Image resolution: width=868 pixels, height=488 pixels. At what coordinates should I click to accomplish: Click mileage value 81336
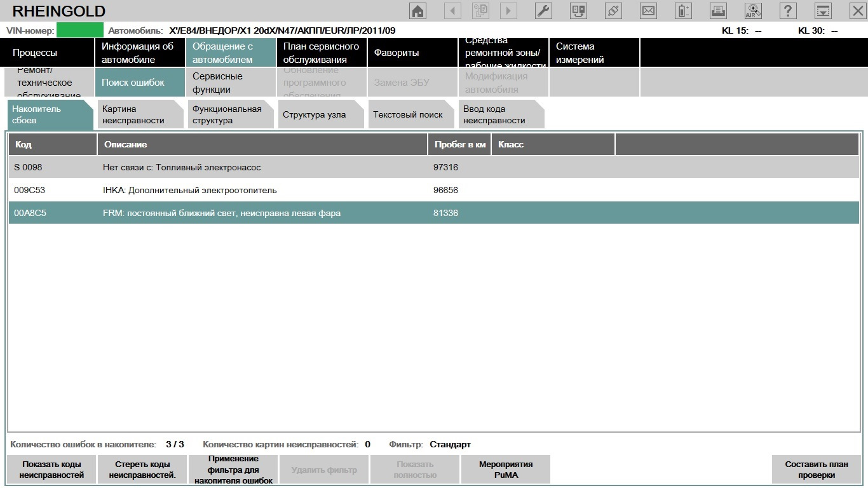[x=445, y=213]
